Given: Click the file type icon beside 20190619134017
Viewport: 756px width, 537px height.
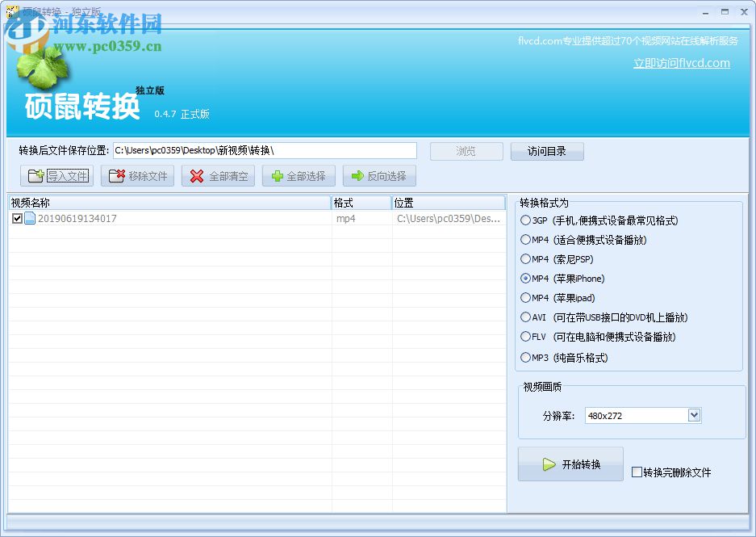Looking at the screenshot, I should 31,217.
